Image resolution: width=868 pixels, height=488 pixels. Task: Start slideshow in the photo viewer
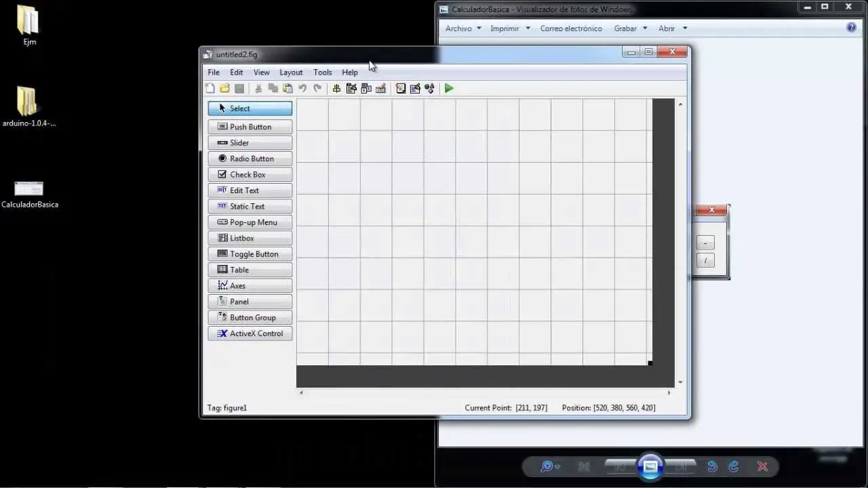coord(650,466)
